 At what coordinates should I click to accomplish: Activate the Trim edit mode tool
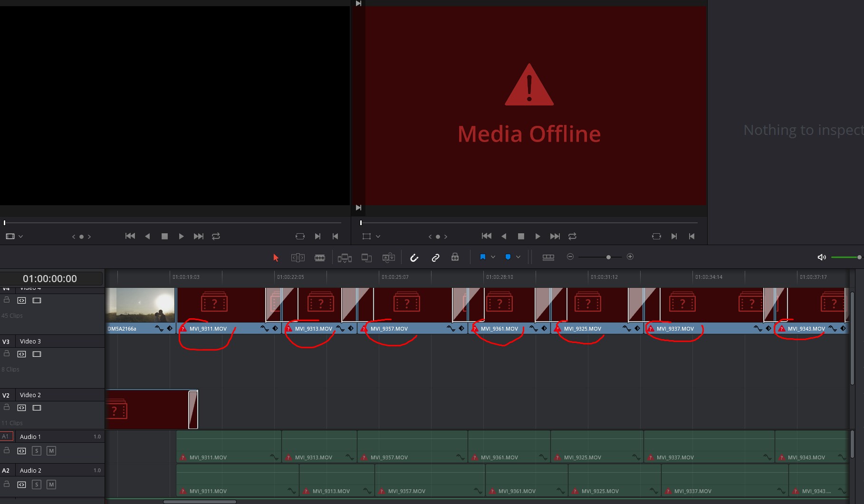click(298, 257)
